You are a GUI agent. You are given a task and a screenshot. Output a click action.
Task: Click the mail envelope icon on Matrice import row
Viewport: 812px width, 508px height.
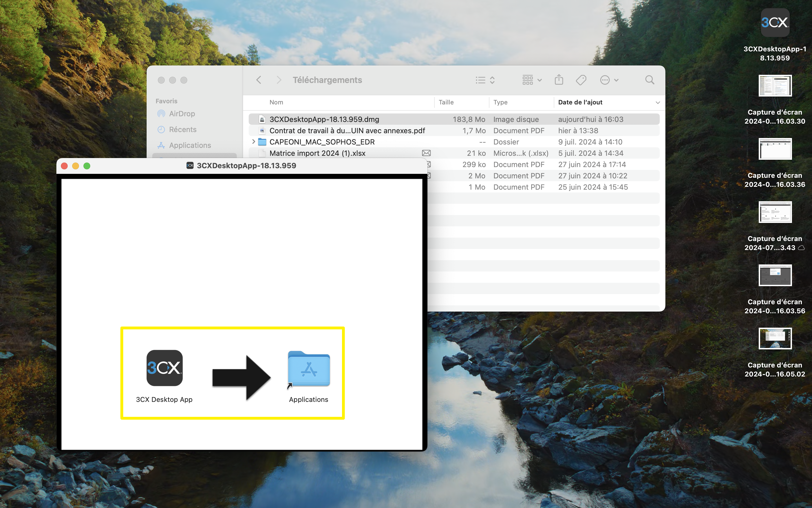pos(426,153)
